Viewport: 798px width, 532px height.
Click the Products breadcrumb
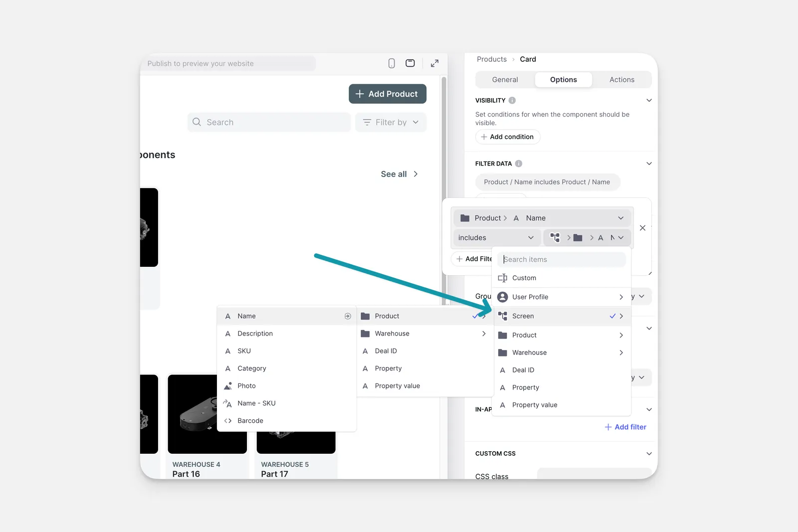(x=492, y=59)
